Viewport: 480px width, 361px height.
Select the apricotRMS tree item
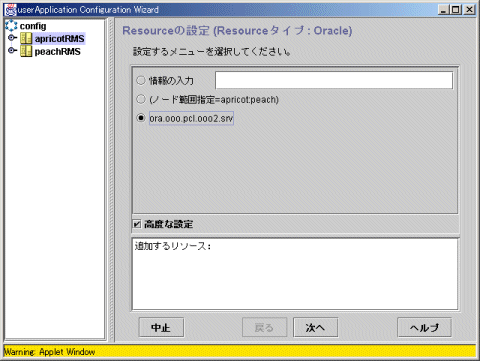point(60,39)
